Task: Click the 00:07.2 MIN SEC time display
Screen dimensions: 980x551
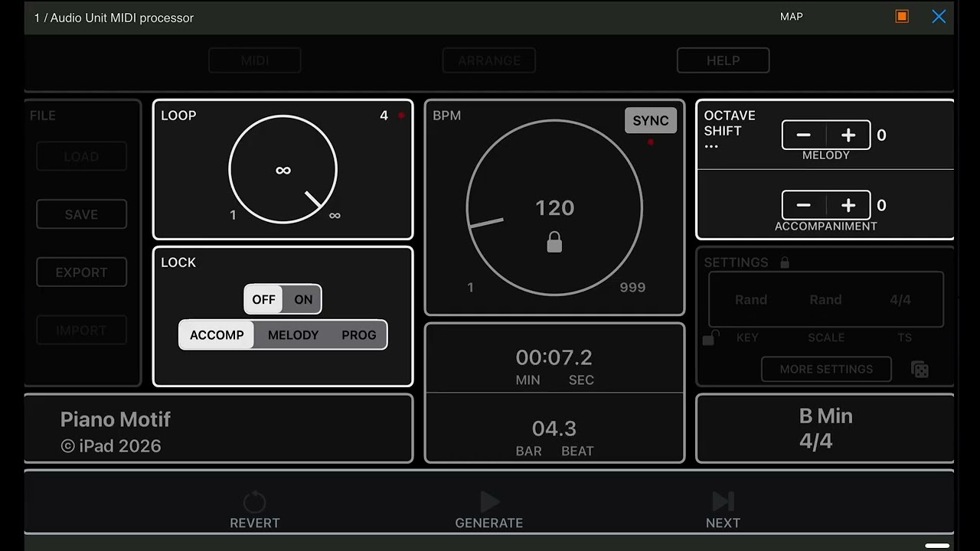Action: [x=554, y=358]
